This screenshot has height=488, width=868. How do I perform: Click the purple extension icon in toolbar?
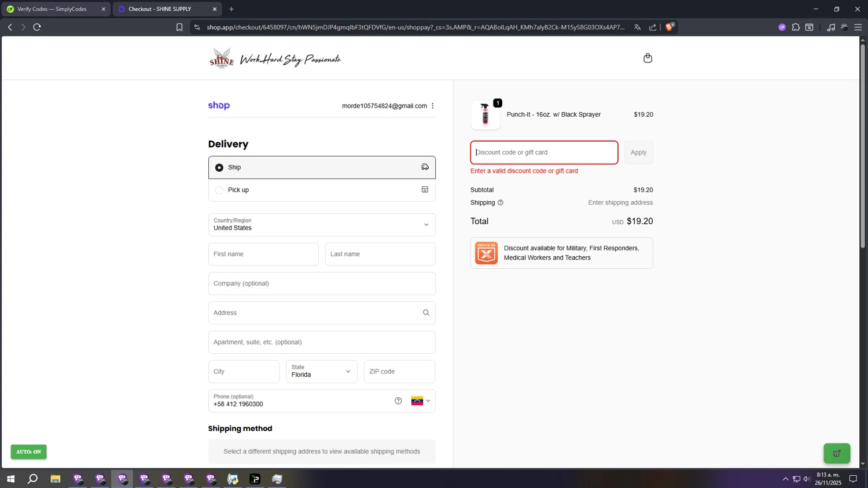782,27
